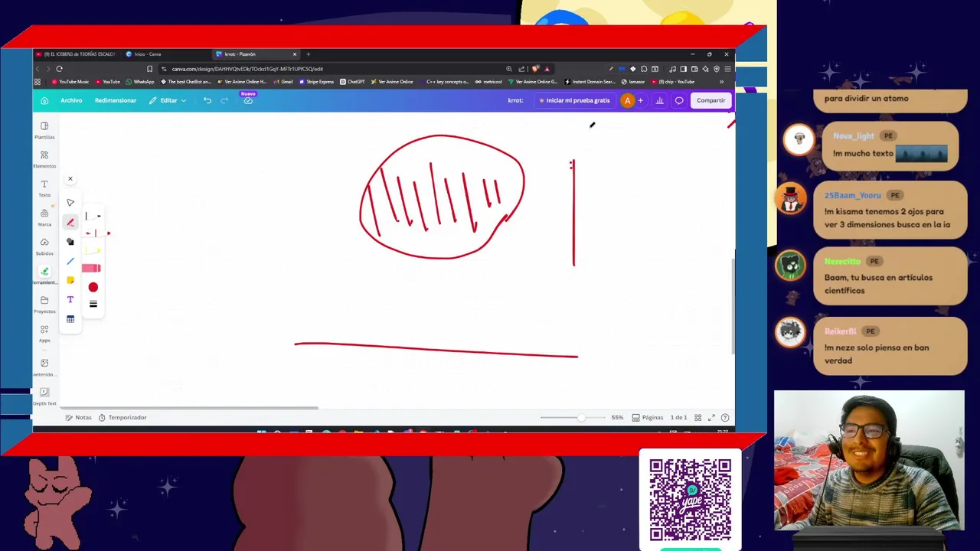Open the Subidos uploads panel

44,246
